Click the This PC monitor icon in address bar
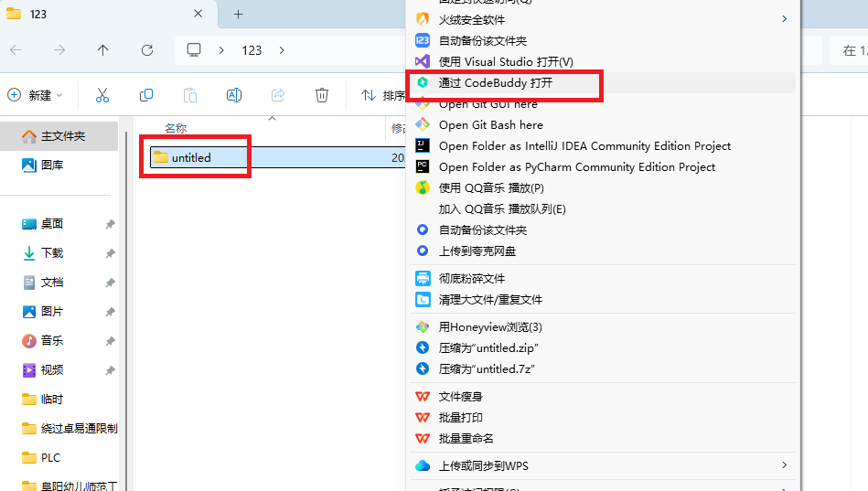Viewport: 868px width, 491px height. coord(194,50)
